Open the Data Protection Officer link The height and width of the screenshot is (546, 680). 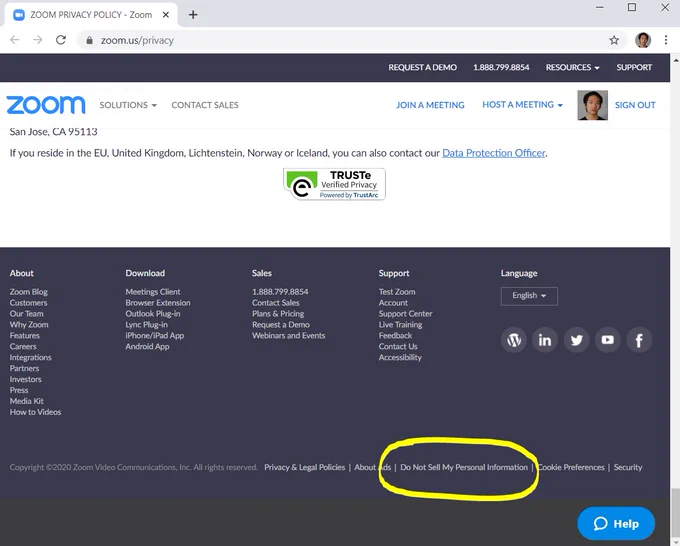494,153
